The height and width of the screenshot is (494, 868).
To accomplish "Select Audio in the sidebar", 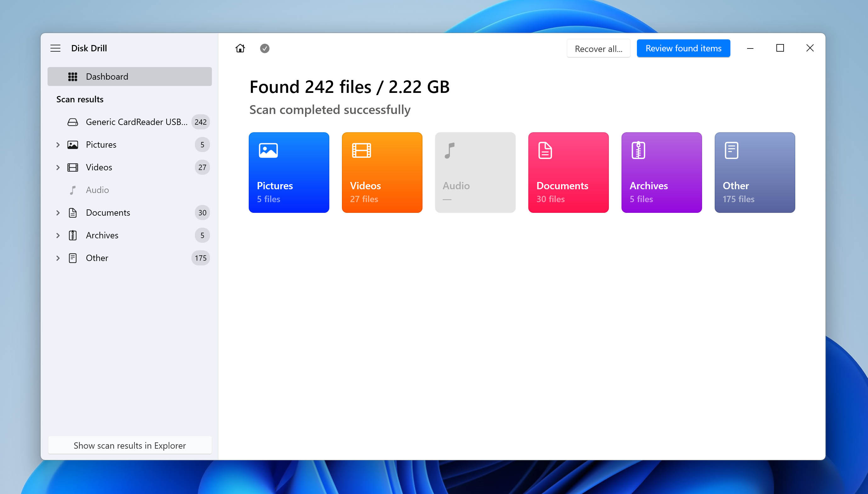I will tap(130, 190).
